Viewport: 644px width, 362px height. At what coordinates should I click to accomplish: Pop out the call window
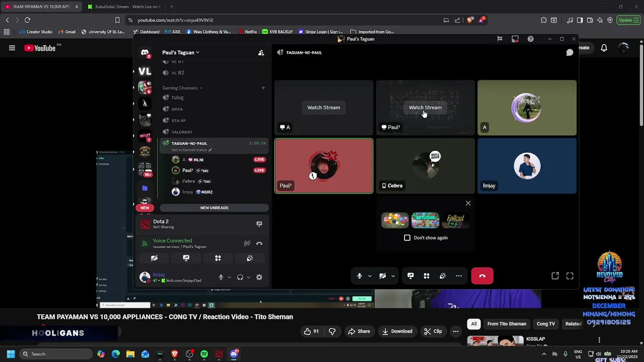(555, 276)
